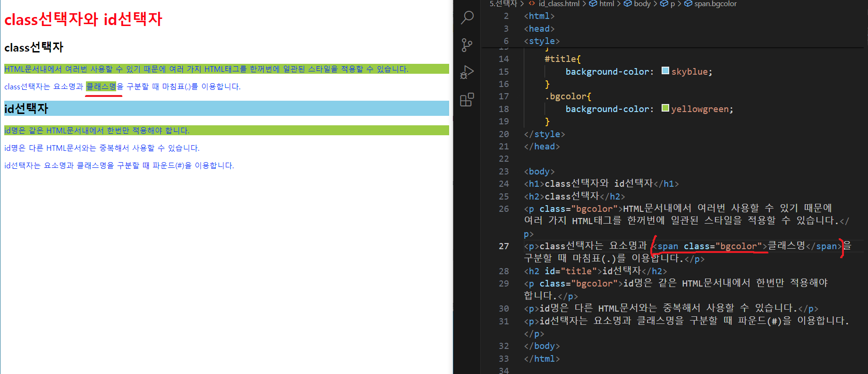This screenshot has width=868, height=374.
Task: Click the sticky <head> line in the editor
Action: [x=539, y=29]
